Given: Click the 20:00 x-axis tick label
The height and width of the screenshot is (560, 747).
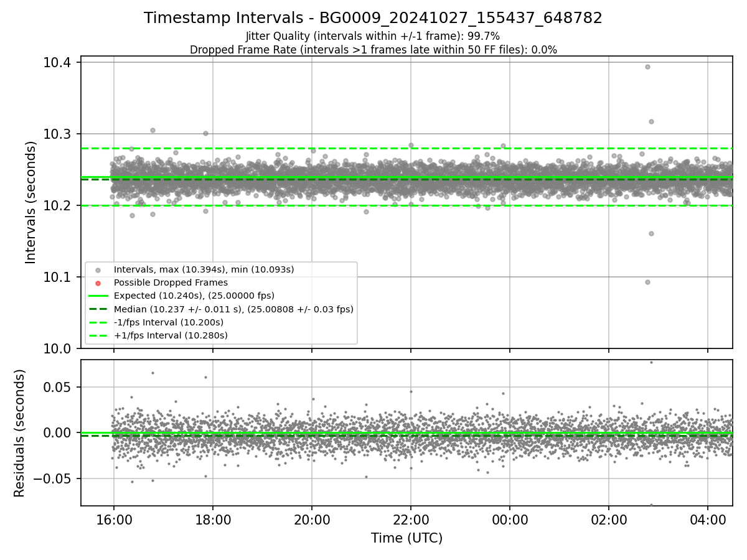Looking at the screenshot, I should (312, 519).
